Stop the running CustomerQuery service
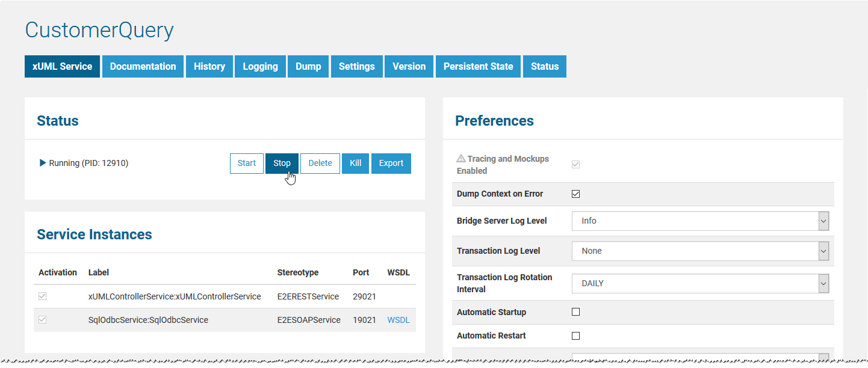The height and width of the screenshot is (368, 868). coord(282,163)
